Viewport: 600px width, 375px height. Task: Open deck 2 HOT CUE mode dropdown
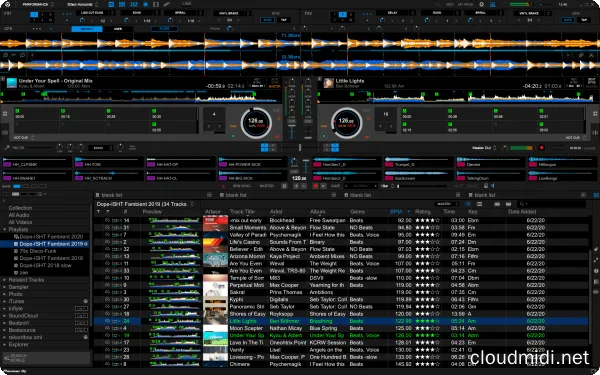pyautogui.click(x=575, y=137)
